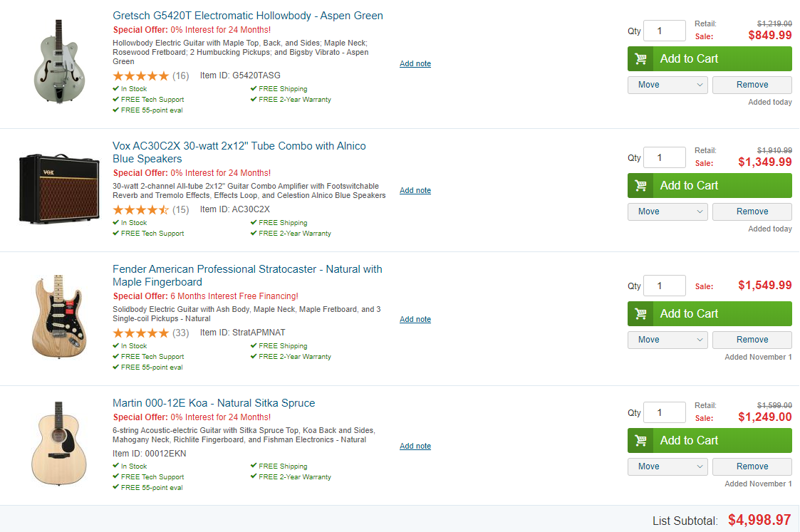The width and height of the screenshot is (800, 532).
Task: Click the Fender sale price $1,549.99
Action: point(765,285)
